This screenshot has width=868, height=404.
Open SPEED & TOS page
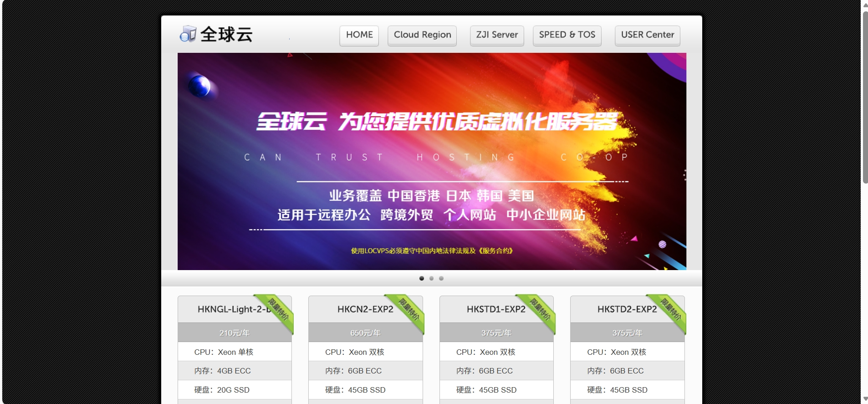click(567, 35)
